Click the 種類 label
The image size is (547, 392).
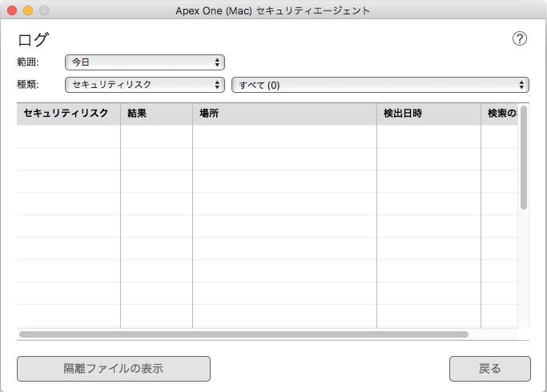point(28,84)
